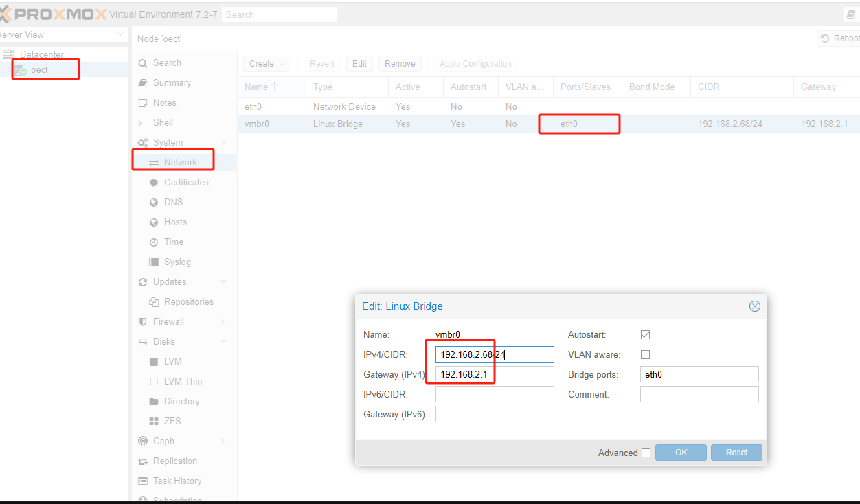Click the Firewall shield icon
Viewport: 860px width, 504px height.
pos(143,322)
